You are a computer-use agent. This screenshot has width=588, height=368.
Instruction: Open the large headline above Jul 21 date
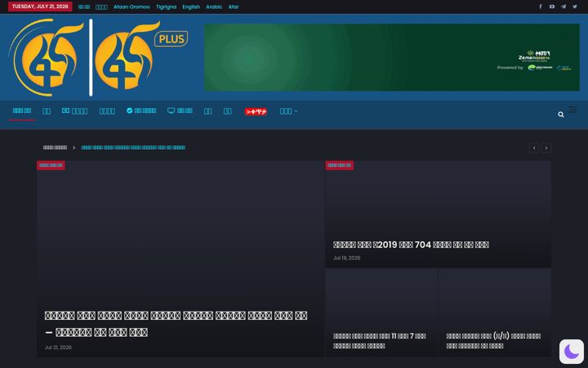pyautogui.click(x=176, y=324)
